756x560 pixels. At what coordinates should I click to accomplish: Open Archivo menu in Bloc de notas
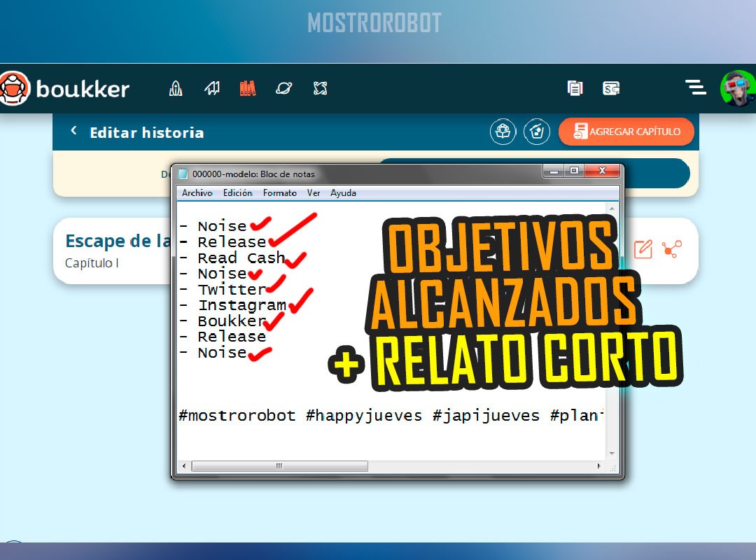197,193
